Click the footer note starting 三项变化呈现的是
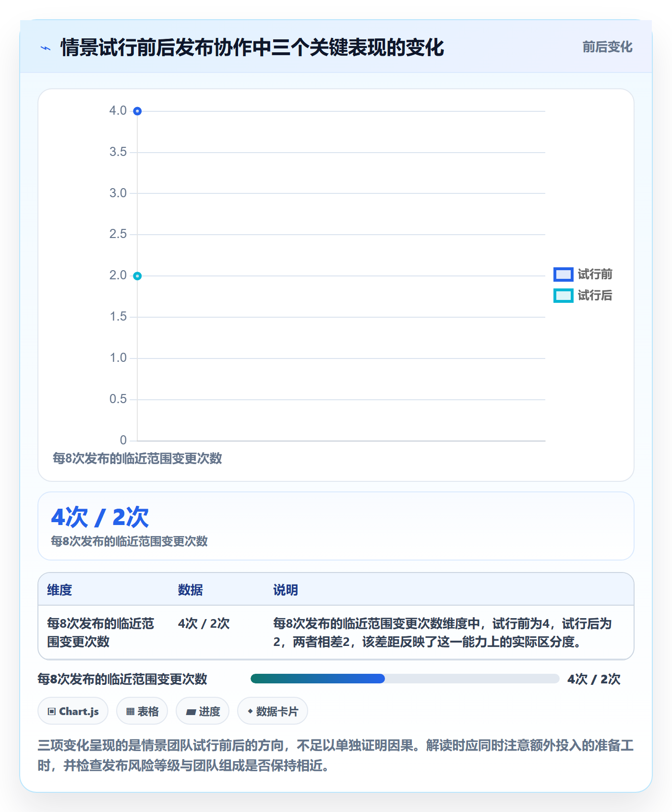Screen dimensions: 672x812 (x=336, y=755)
